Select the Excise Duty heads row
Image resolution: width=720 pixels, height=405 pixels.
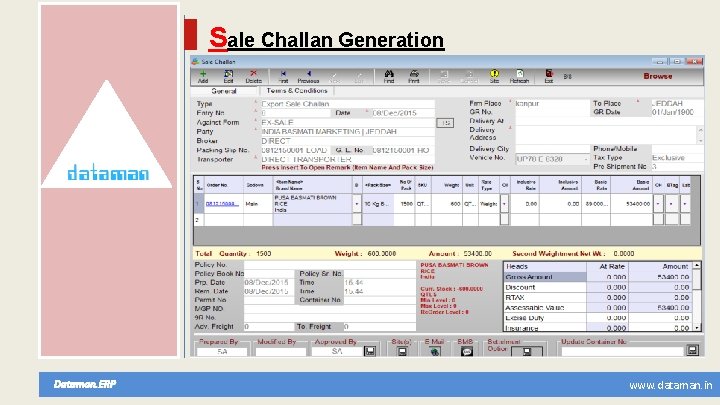click(x=598, y=318)
